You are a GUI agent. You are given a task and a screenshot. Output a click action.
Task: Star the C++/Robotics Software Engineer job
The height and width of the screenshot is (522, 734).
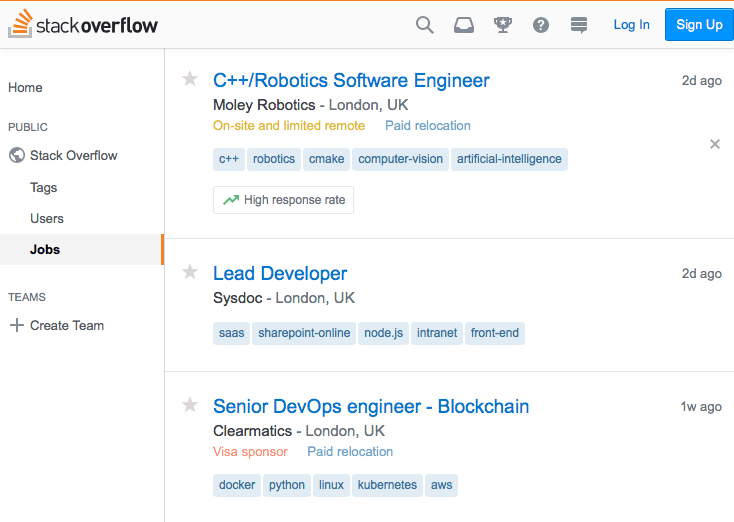tap(190, 79)
